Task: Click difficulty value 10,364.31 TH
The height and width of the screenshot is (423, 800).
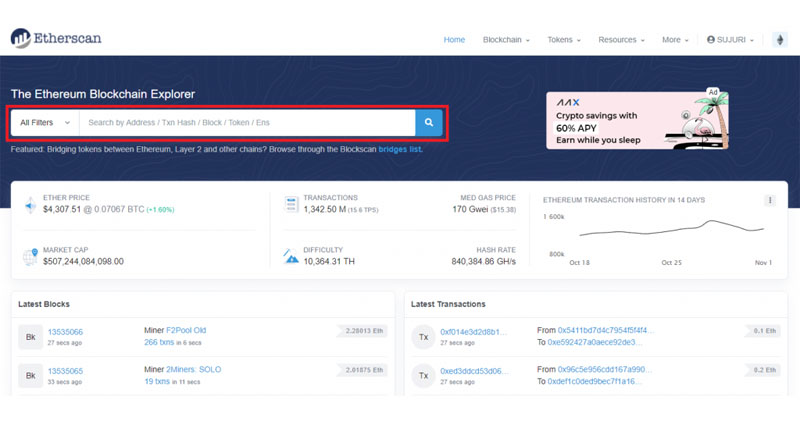Action: click(x=329, y=261)
